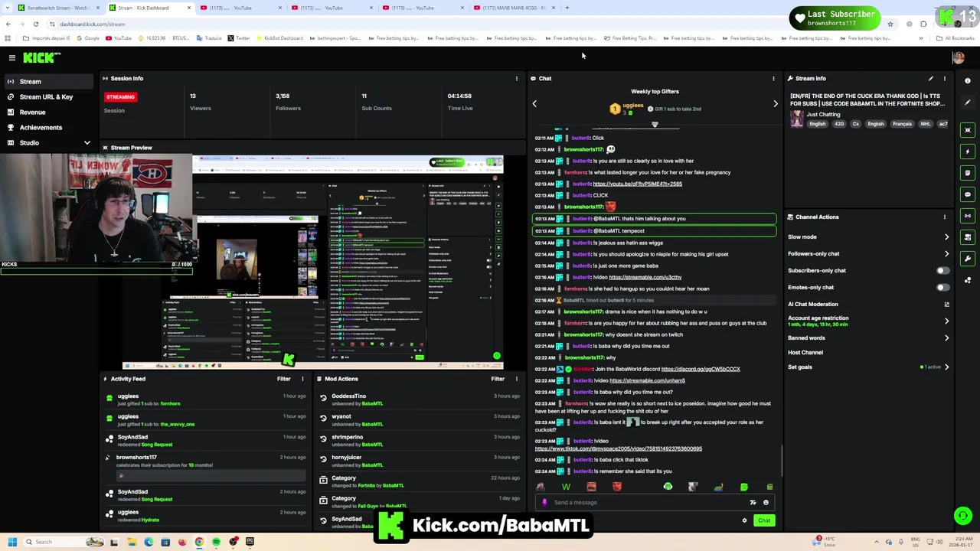
Task: Click the purple microphone icon in message box
Action: click(544, 503)
